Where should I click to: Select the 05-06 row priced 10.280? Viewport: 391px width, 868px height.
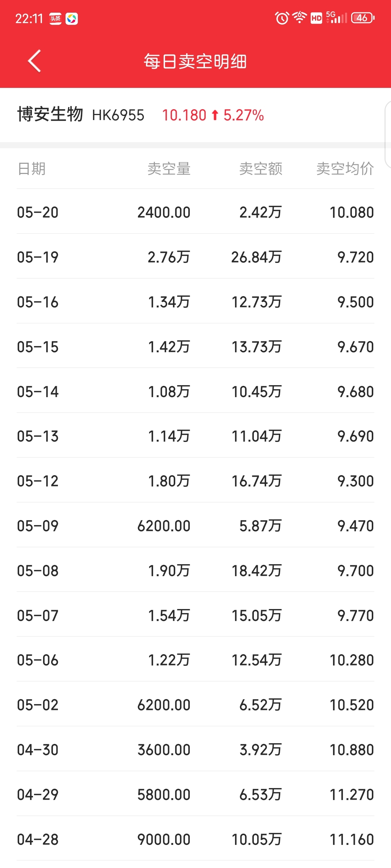195,659
